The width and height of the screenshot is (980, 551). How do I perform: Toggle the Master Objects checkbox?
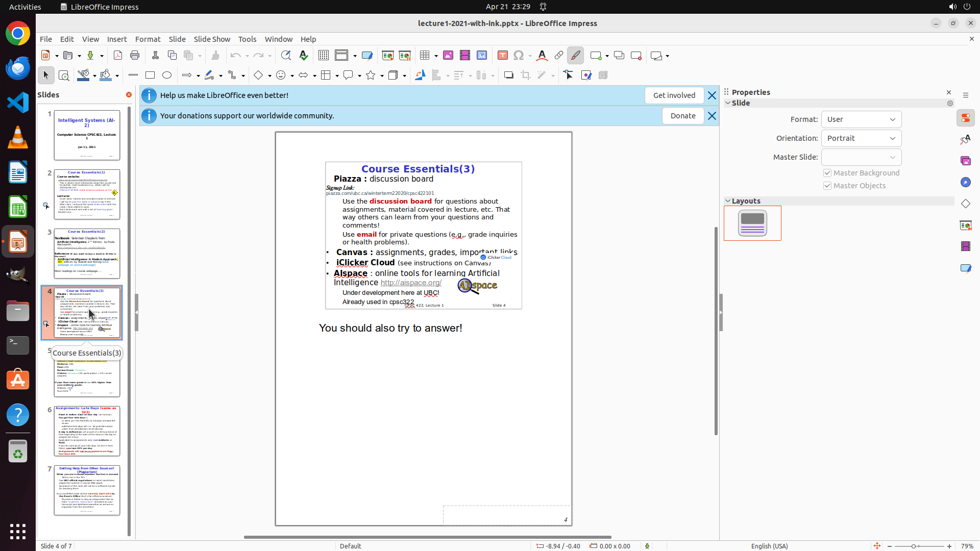827,186
